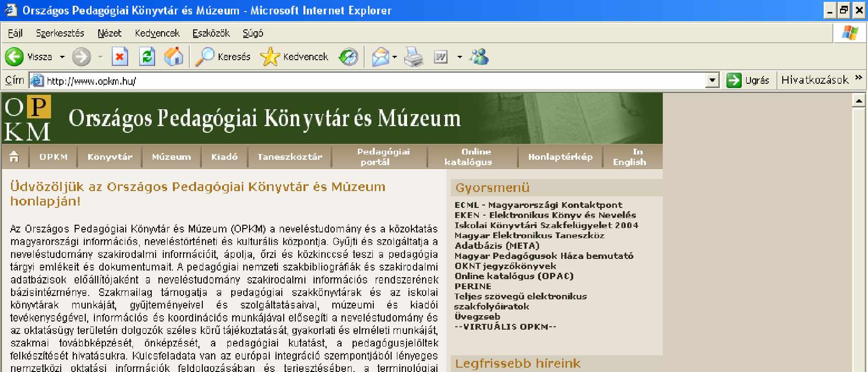
Task: Select Múzeum navigation tab
Action: [171, 156]
